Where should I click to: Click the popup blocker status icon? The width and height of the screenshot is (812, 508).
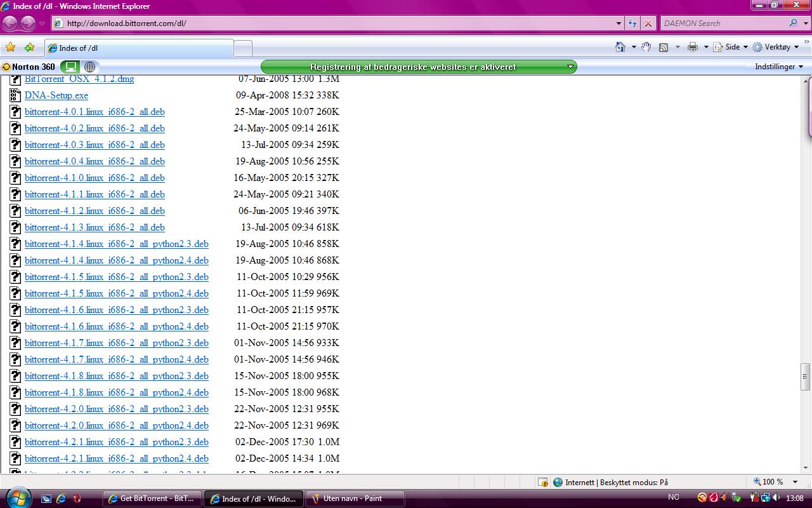[x=543, y=483]
